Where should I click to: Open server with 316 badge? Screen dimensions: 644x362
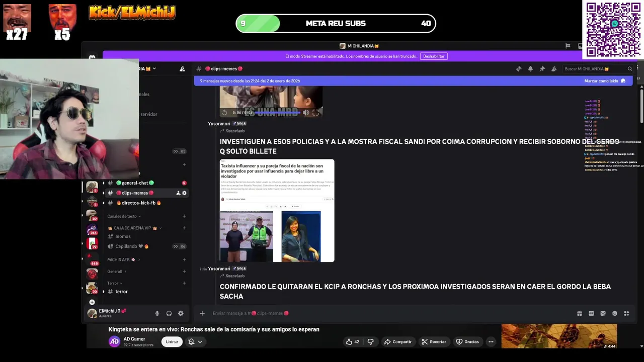tap(92, 230)
